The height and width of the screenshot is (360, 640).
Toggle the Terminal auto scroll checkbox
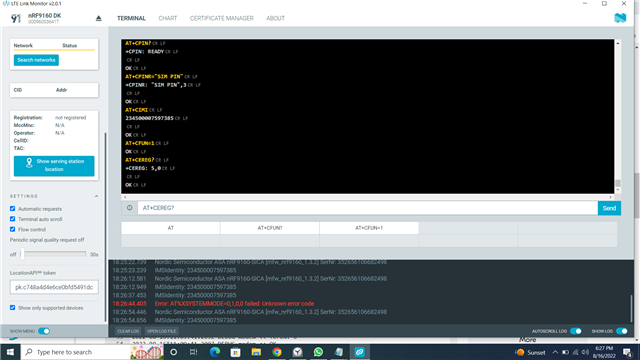click(x=13, y=219)
